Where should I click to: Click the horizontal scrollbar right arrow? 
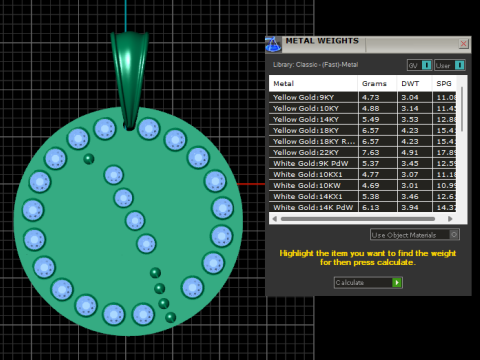tap(450, 219)
